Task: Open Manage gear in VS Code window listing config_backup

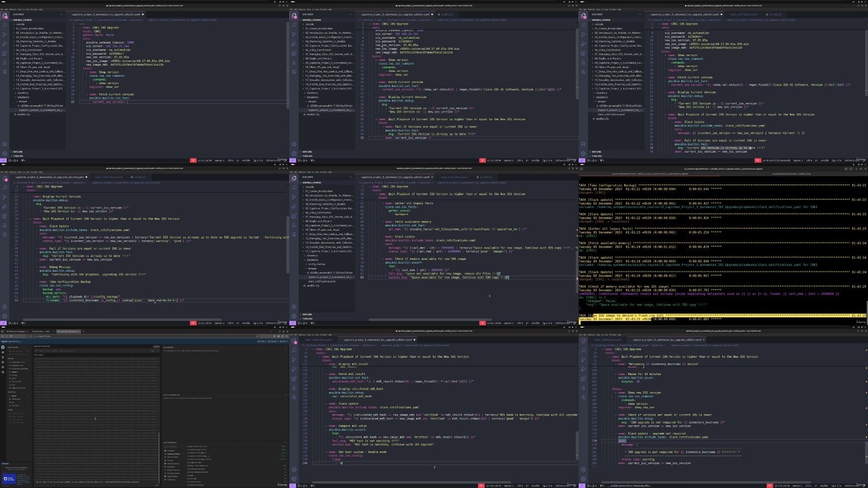Action: 294,316
